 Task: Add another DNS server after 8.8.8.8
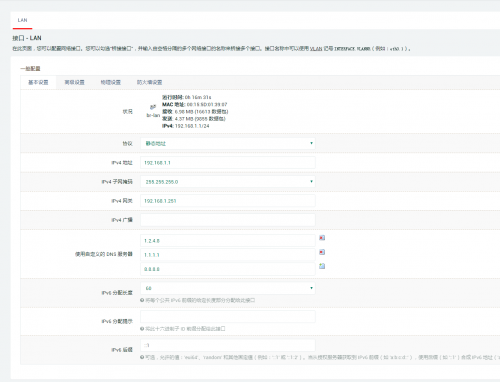click(322, 266)
